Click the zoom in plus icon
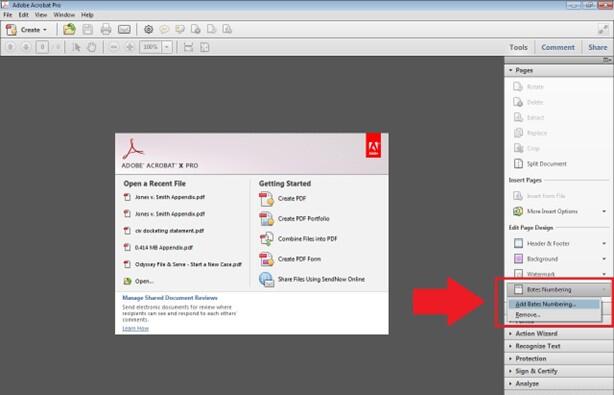614x395 pixels. click(130, 47)
